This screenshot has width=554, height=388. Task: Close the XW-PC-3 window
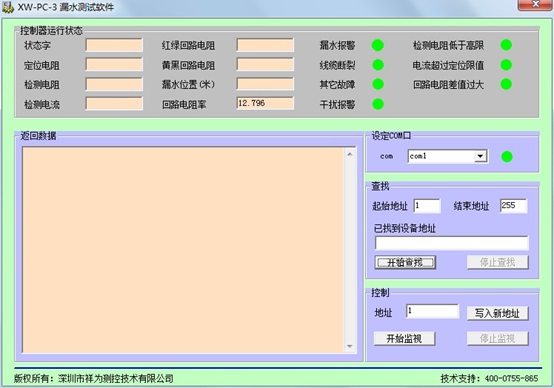click(x=536, y=5)
